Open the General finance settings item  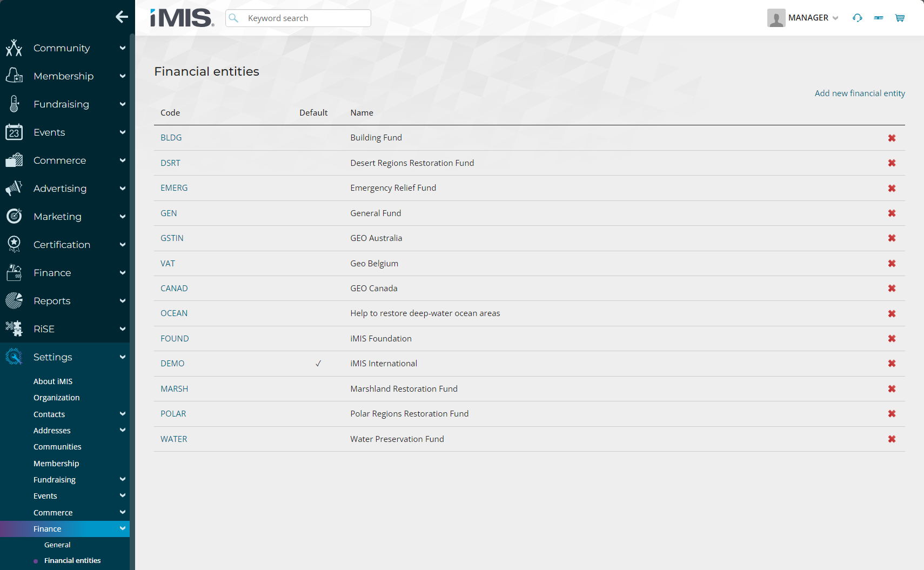click(x=57, y=545)
